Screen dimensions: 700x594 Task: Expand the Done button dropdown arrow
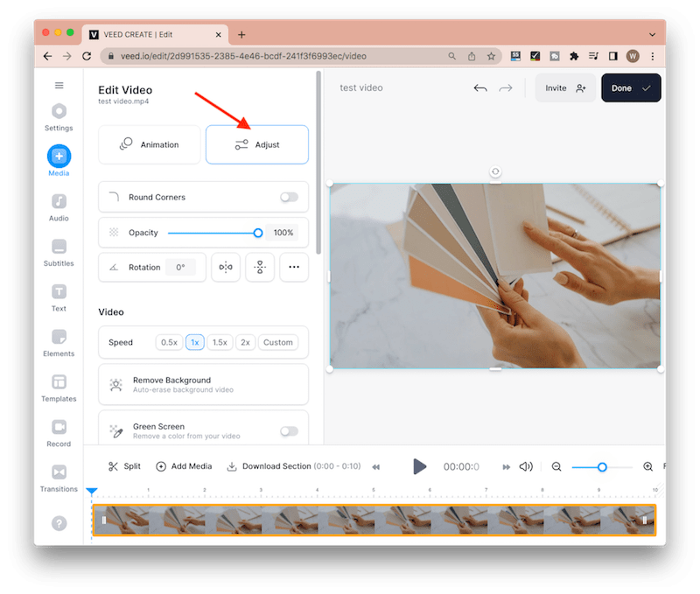647,87
